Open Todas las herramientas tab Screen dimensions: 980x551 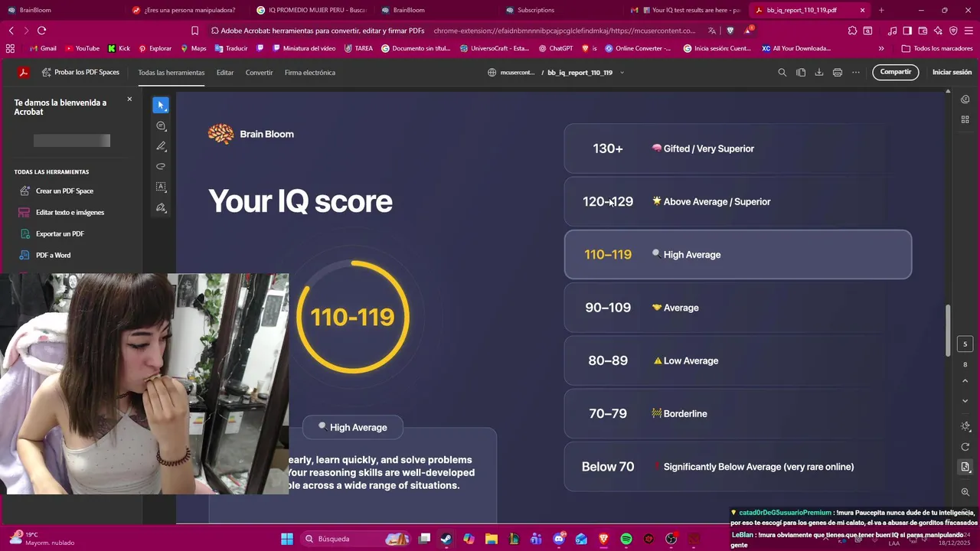click(171, 73)
